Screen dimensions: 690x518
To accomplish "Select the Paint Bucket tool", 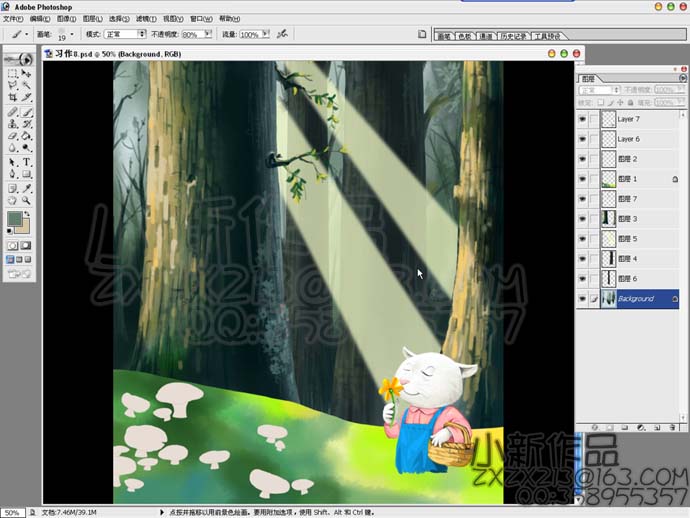I will (x=26, y=136).
